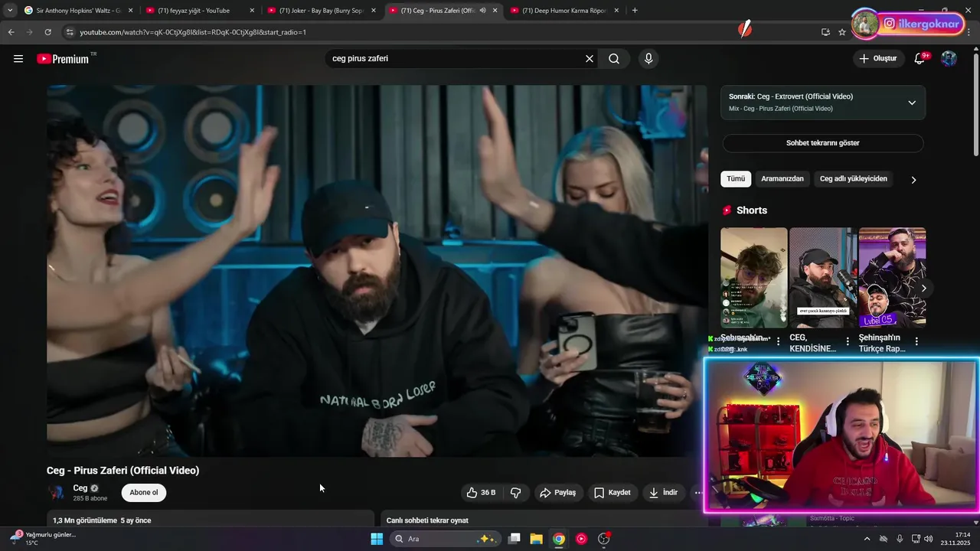This screenshot has height=551, width=980.
Task: Open clock and date 17:14 in taskbar
Action: 957,539
